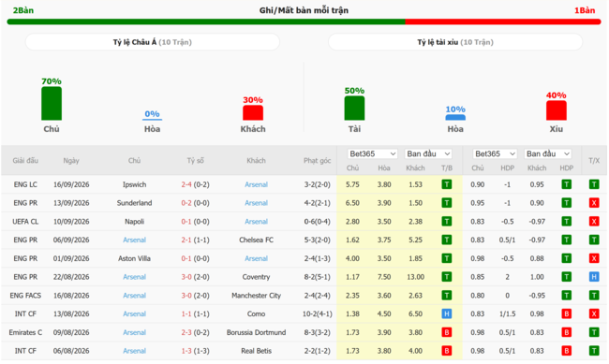The height and width of the screenshot is (364, 609).
Task: Open Arsenal link in the Aston Villa row
Action: pyautogui.click(x=256, y=258)
